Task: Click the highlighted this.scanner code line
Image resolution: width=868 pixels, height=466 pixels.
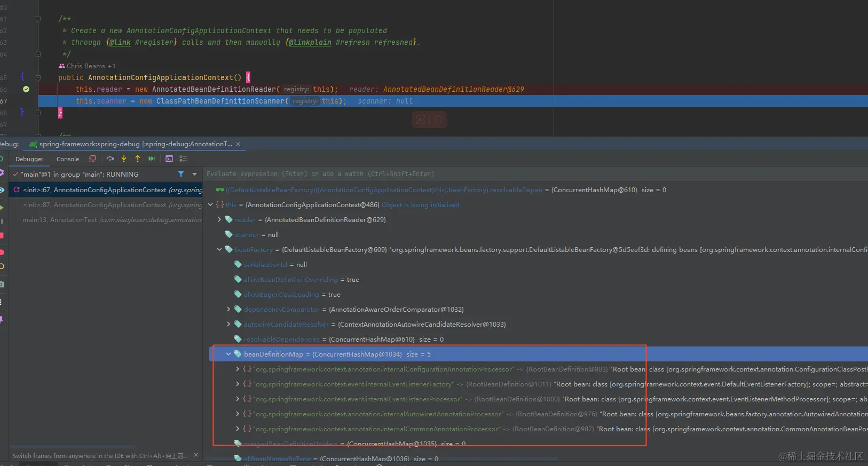Action: tap(453, 101)
